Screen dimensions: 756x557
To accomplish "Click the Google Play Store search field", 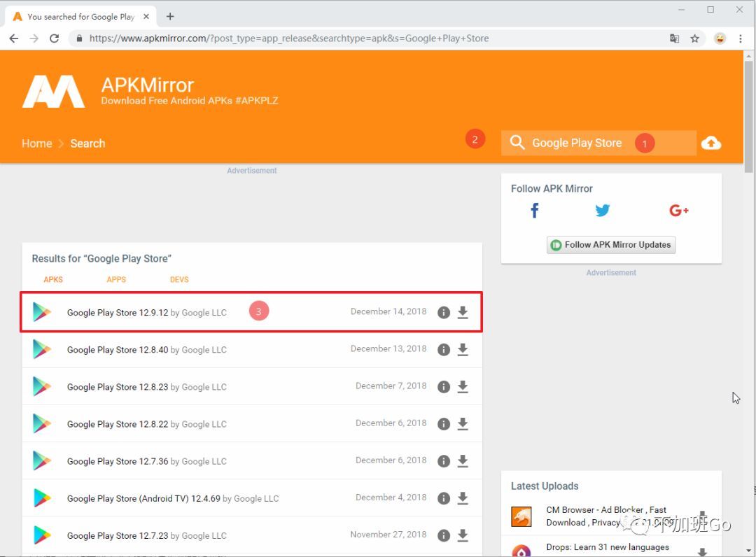I will point(598,143).
